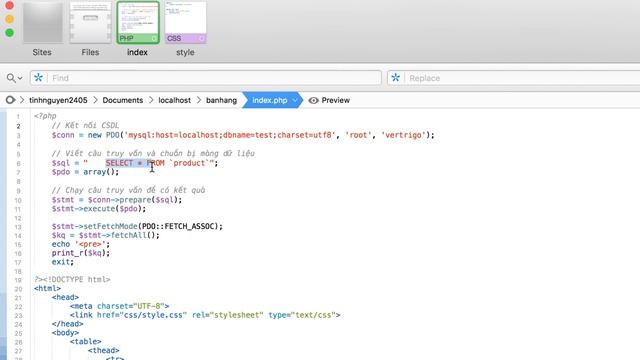Expand the index.php path segment dropdown chevron

coord(295,100)
